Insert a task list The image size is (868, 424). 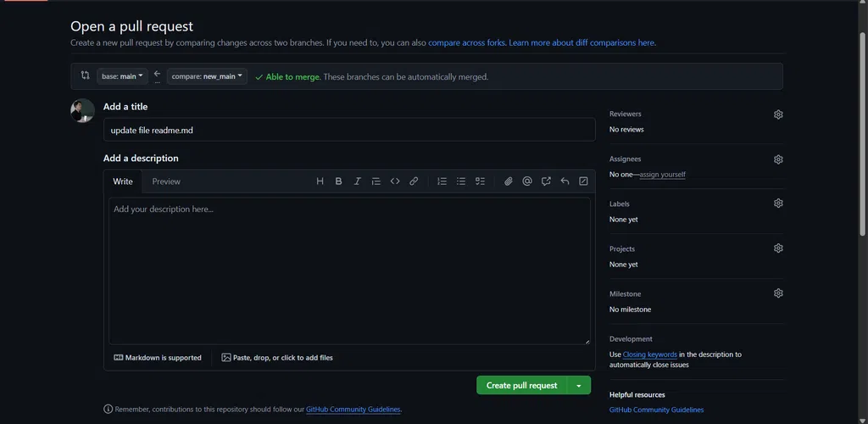[480, 181]
